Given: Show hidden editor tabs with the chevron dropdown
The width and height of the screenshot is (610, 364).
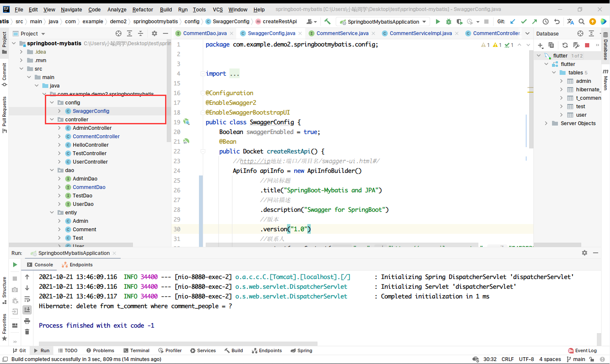Looking at the screenshot, I should (x=527, y=33).
